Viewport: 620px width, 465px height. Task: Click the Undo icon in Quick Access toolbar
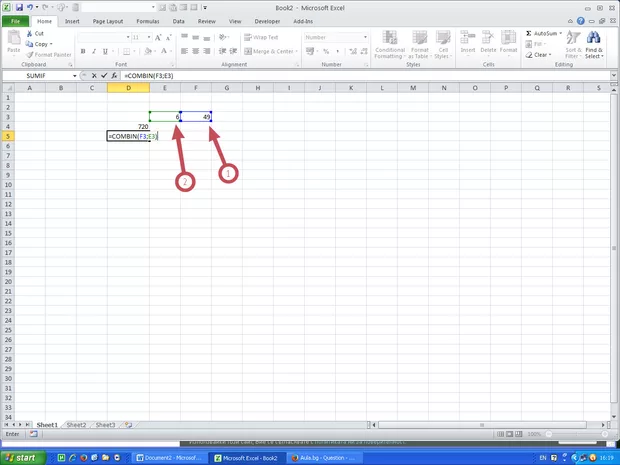click(x=30, y=7)
